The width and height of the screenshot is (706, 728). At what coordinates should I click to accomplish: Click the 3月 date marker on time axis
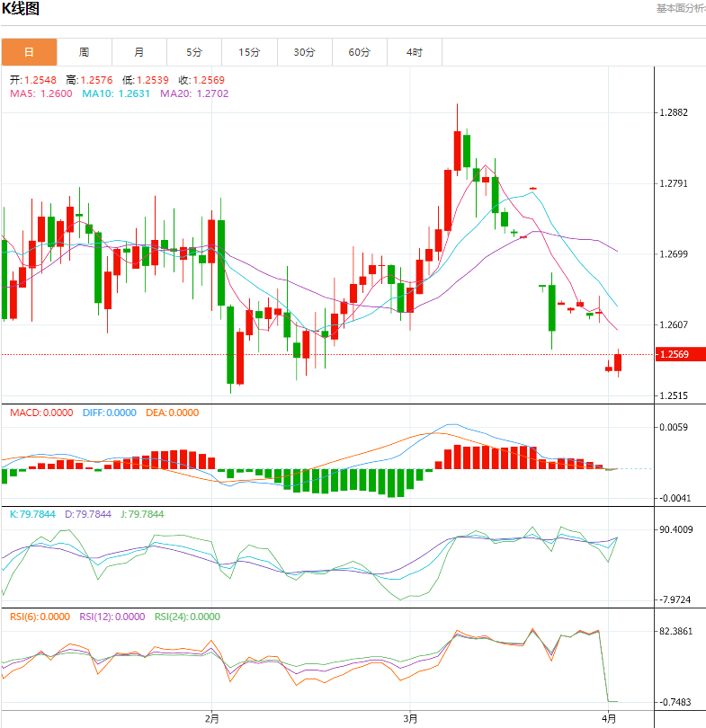(x=410, y=717)
